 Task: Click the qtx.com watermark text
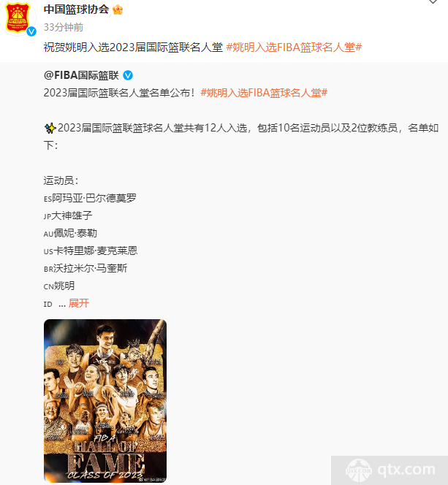(406, 470)
